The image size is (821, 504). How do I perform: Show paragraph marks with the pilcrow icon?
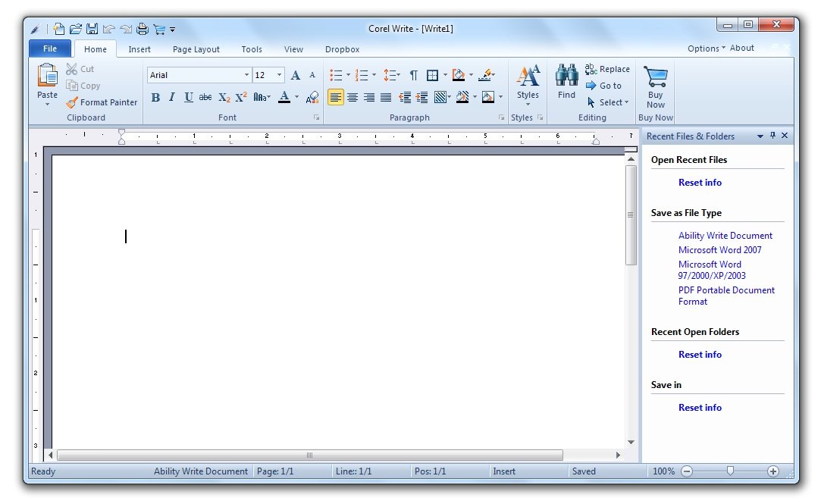coord(414,74)
